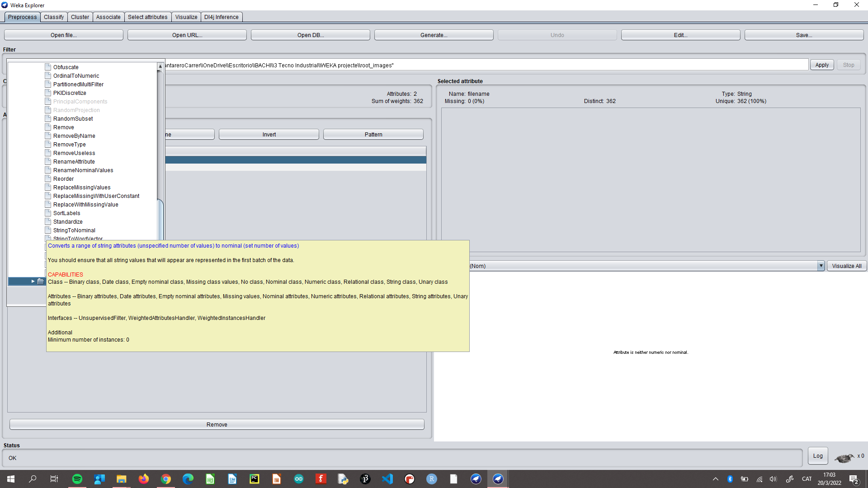Switch to the Classify tab

(54, 17)
